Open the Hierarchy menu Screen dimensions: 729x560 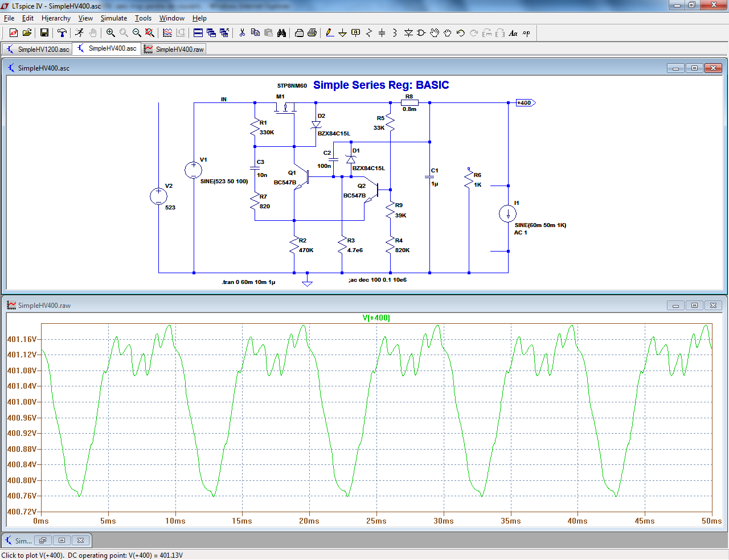point(56,18)
